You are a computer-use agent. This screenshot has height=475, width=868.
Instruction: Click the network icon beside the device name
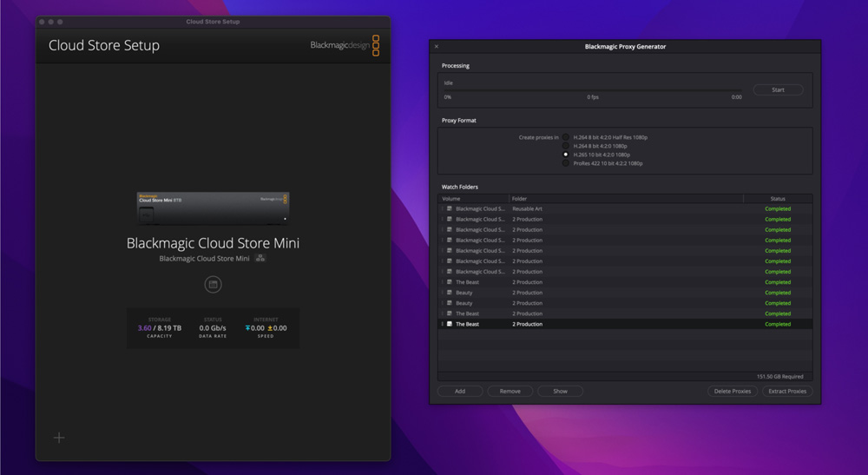pyautogui.click(x=260, y=259)
